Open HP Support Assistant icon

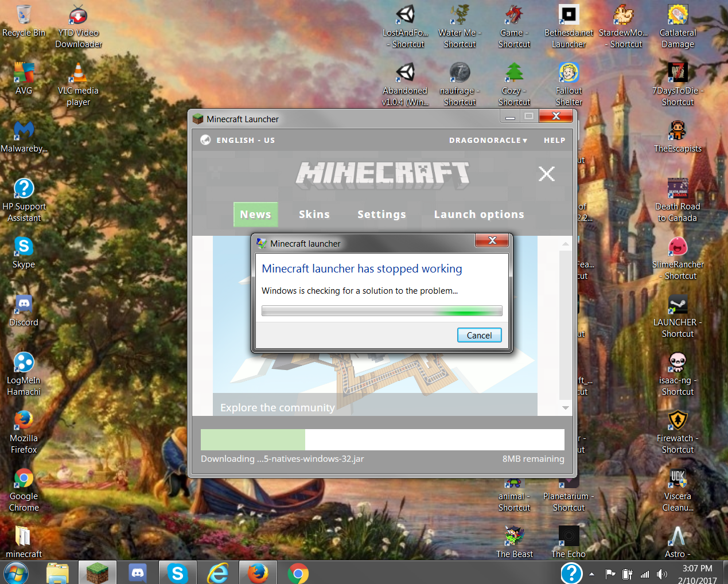coord(24,201)
